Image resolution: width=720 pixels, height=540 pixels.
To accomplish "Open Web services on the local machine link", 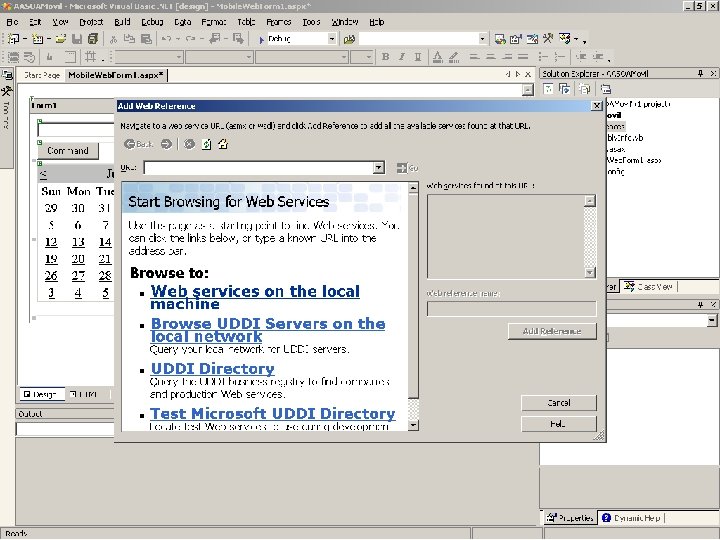I will tap(255, 298).
